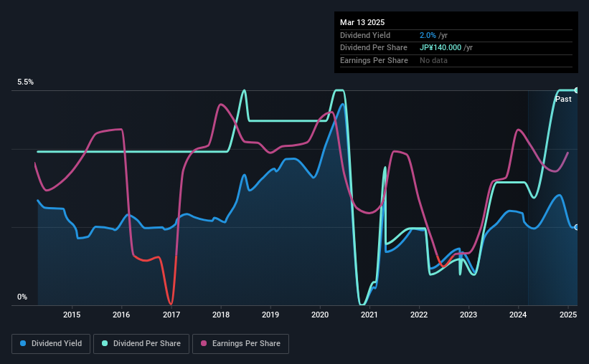The image size is (589, 364).
Task: Click the blue Dividend Yield legend dot
Action: (23, 343)
